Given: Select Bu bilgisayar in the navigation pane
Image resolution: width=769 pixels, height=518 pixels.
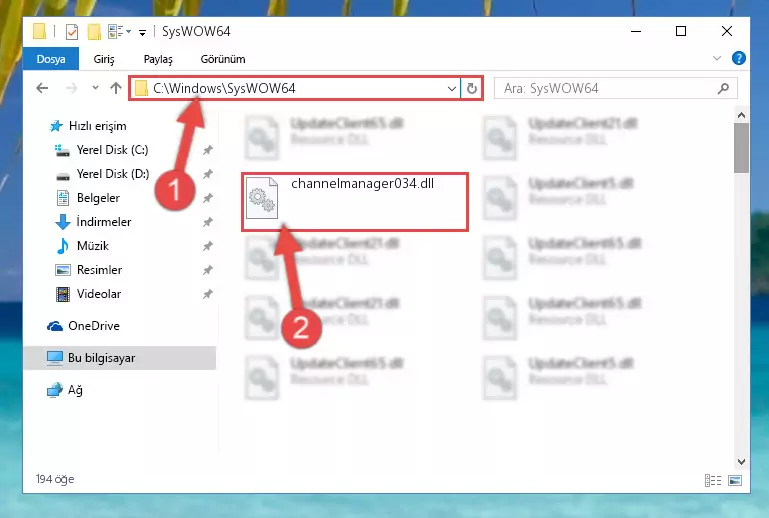Looking at the screenshot, I should tap(119, 358).
